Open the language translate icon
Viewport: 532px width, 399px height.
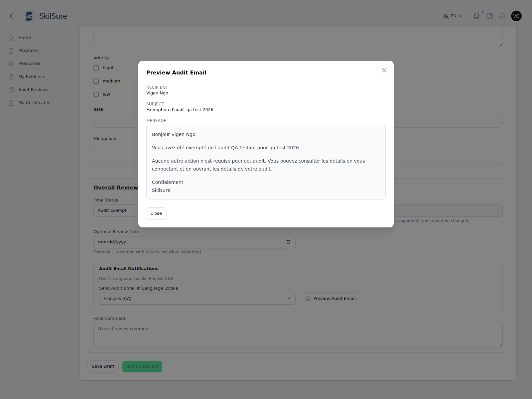click(446, 16)
